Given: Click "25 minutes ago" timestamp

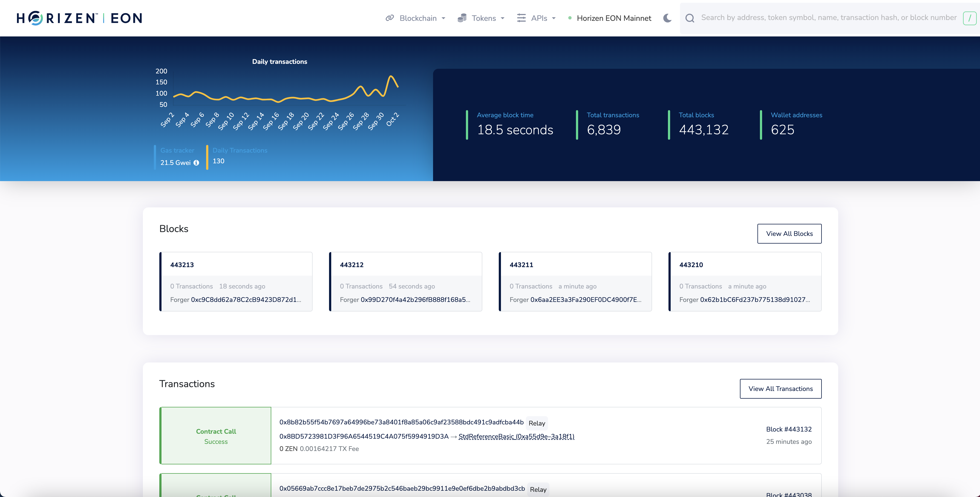Looking at the screenshot, I should (x=789, y=442).
